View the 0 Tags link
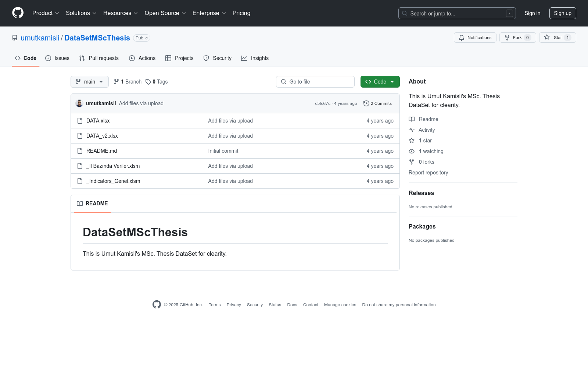Viewport: 588px width, 368px height. [157, 82]
